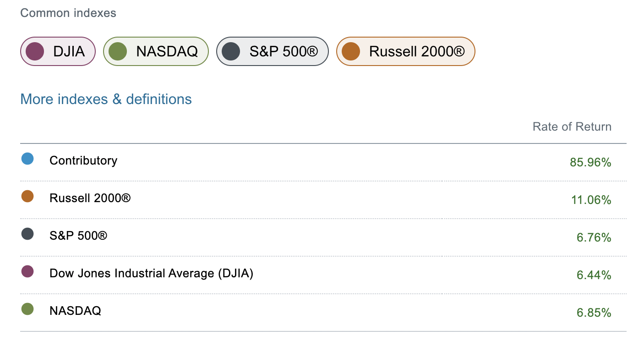Click the blue Contributory legend dot
Viewport: 644px width, 341px height.
tap(27, 159)
